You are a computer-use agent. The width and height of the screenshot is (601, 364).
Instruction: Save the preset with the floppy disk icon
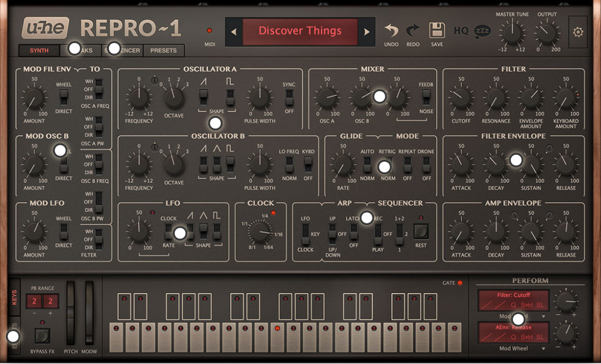[437, 30]
